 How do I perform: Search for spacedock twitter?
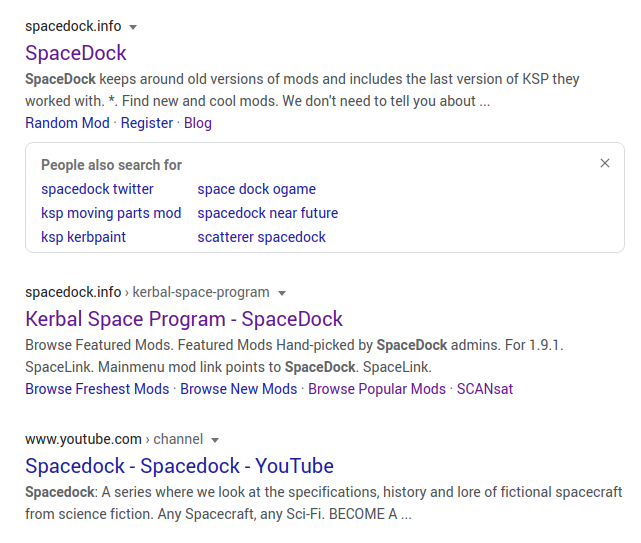pos(97,189)
